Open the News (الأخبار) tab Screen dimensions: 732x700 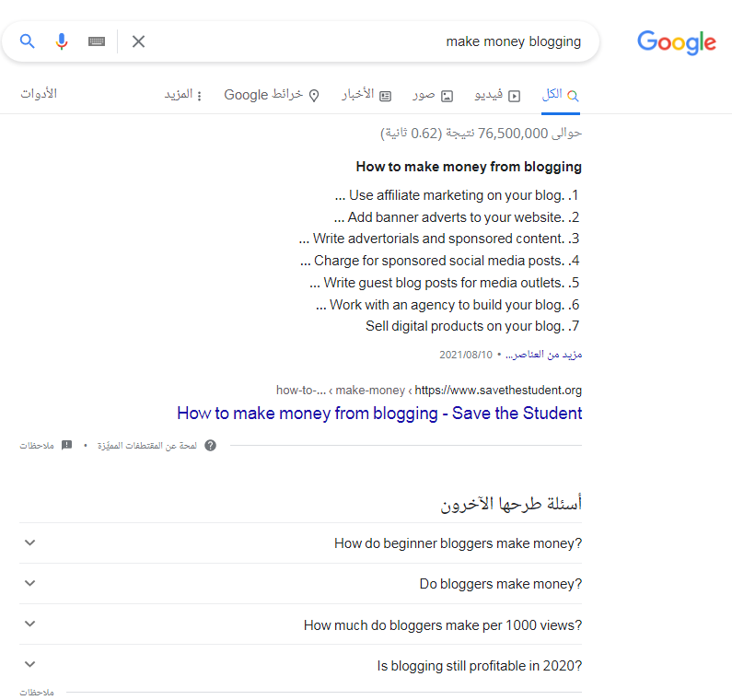tap(366, 95)
